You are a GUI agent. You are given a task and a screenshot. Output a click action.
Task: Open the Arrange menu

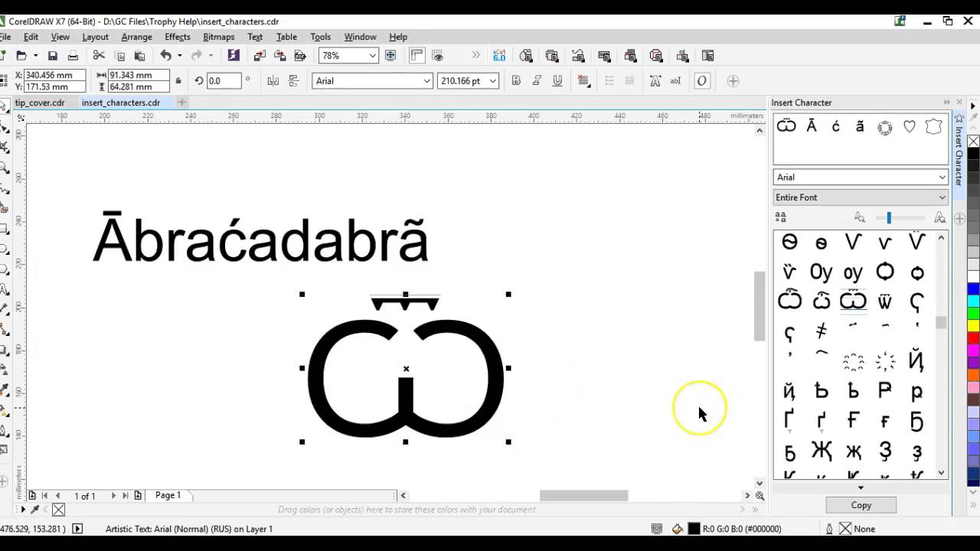click(x=136, y=37)
